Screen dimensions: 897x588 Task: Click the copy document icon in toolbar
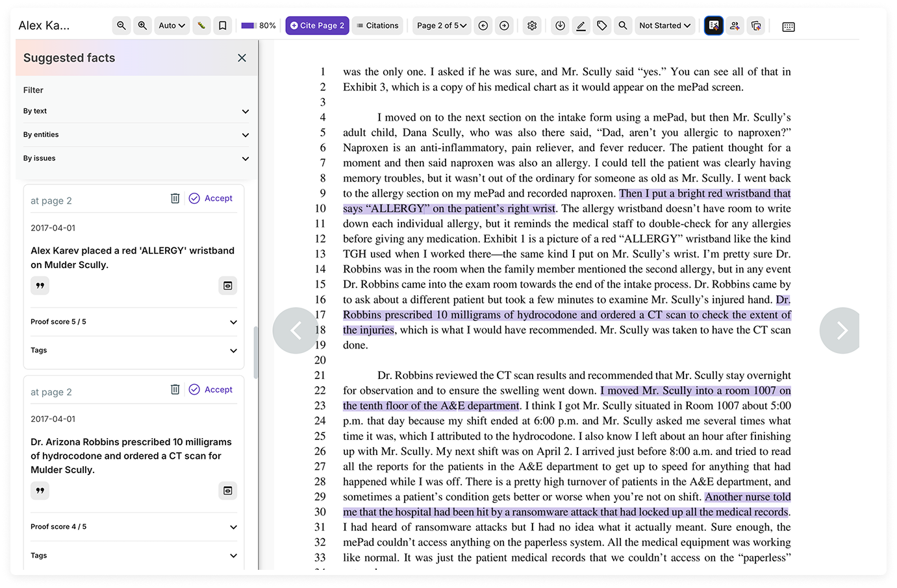click(x=756, y=25)
